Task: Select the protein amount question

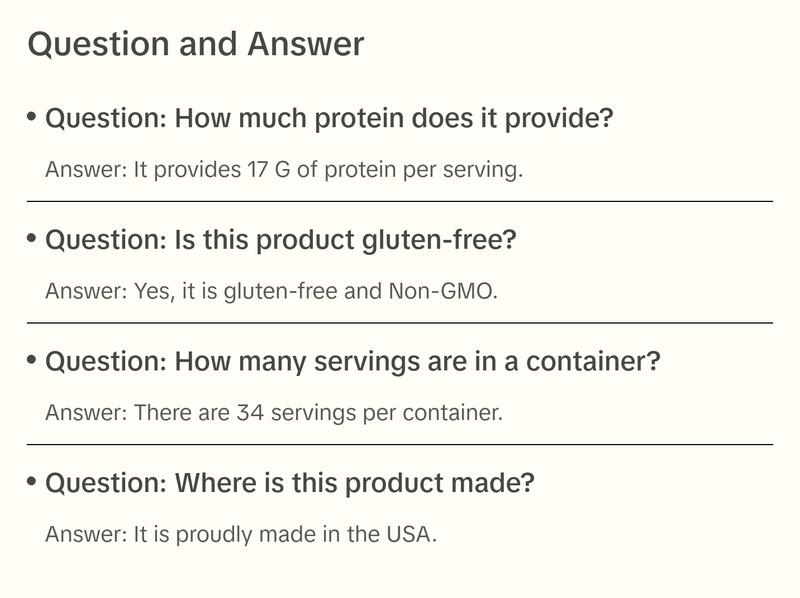Action: pyautogui.click(x=329, y=119)
